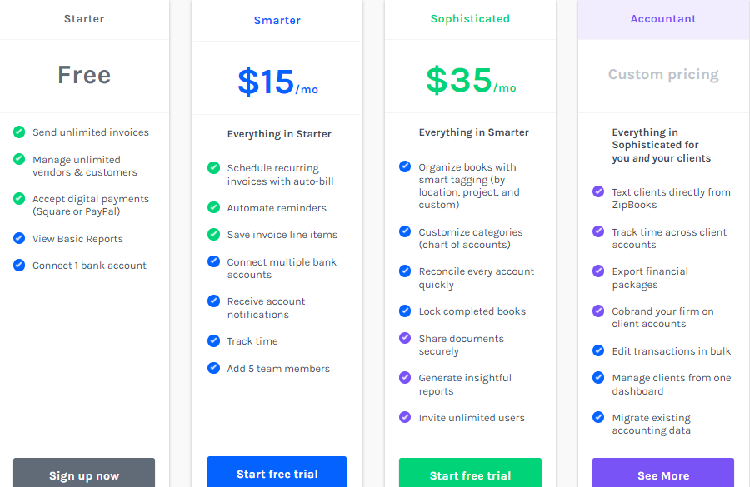750x487 pixels.
Task: Click blue checkmark beside Track time
Action: [x=213, y=341]
